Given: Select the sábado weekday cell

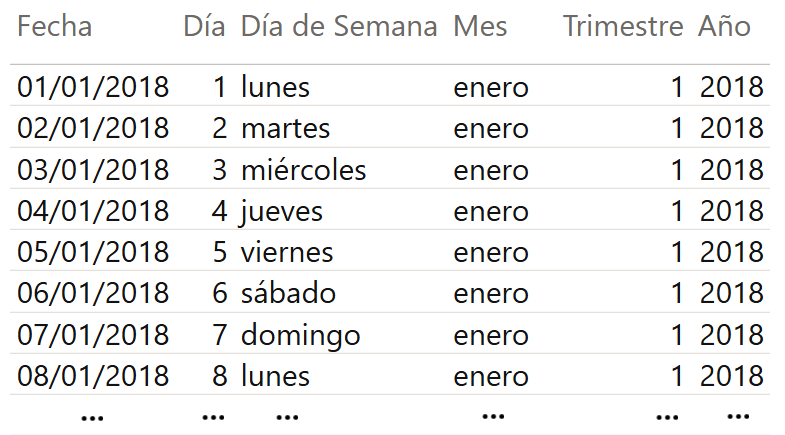Looking at the screenshot, I should tap(288, 294).
